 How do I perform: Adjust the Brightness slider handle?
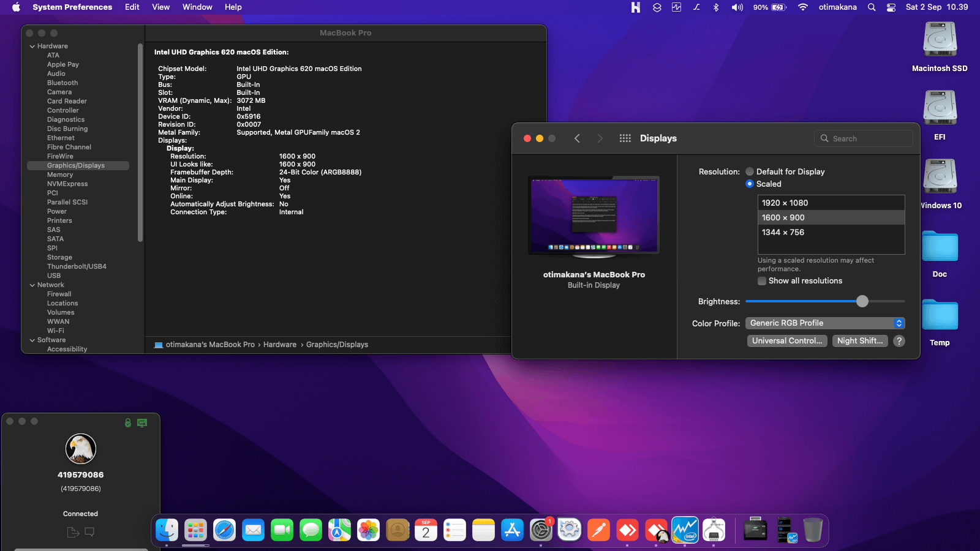[x=862, y=301]
